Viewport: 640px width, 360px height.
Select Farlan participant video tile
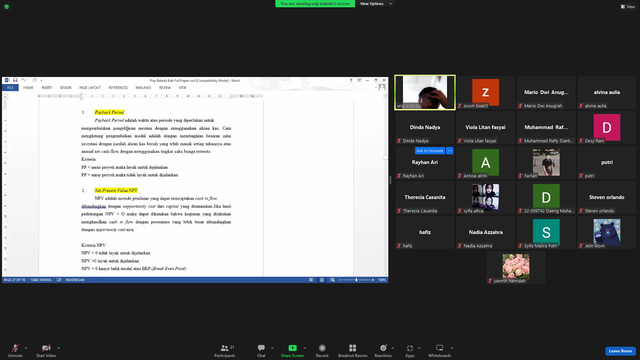point(546,162)
